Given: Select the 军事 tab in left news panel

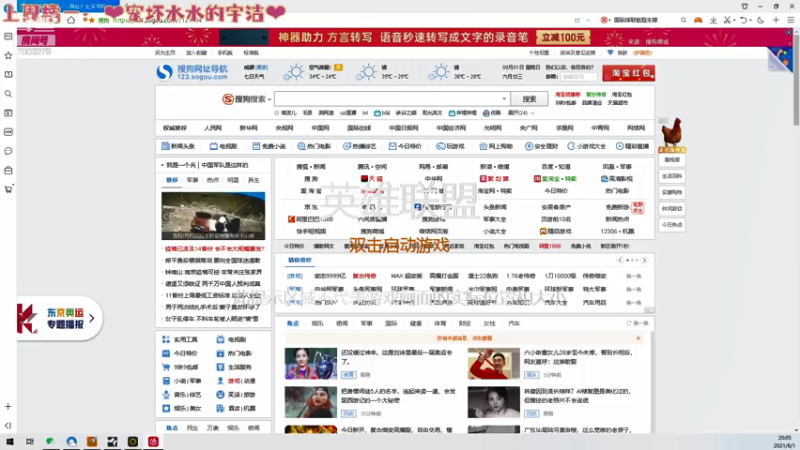Looking at the screenshot, I should [192, 180].
